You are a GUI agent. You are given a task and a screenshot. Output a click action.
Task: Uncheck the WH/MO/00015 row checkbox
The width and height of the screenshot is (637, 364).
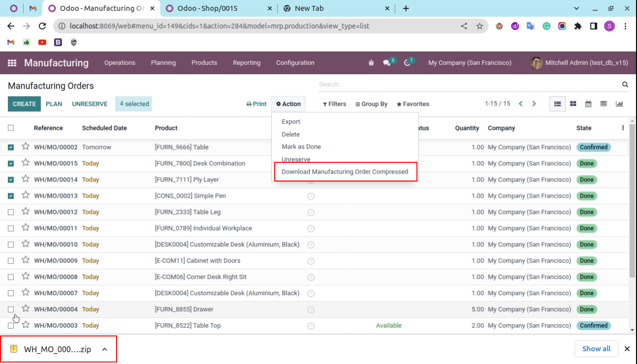(x=11, y=163)
